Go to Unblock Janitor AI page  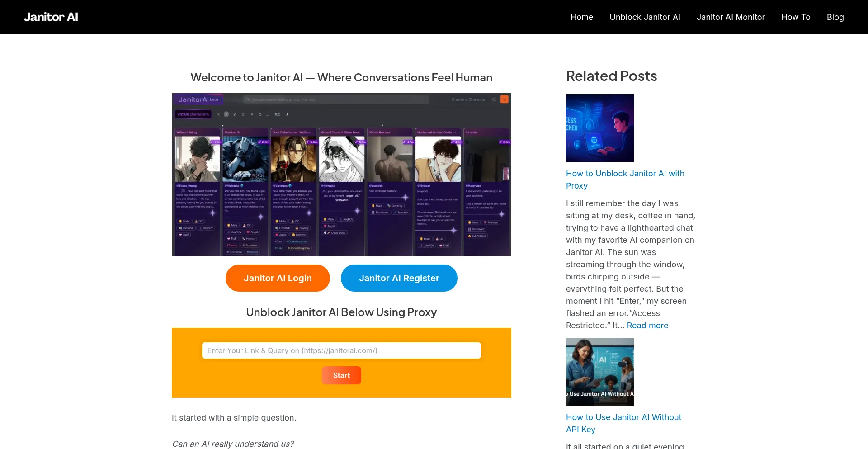[645, 17]
